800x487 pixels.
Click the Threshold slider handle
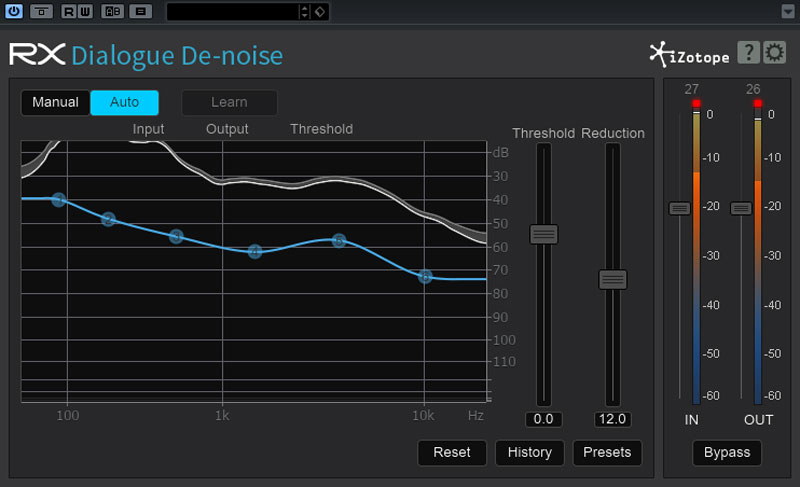pyautogui.click(x=544, y=235)
